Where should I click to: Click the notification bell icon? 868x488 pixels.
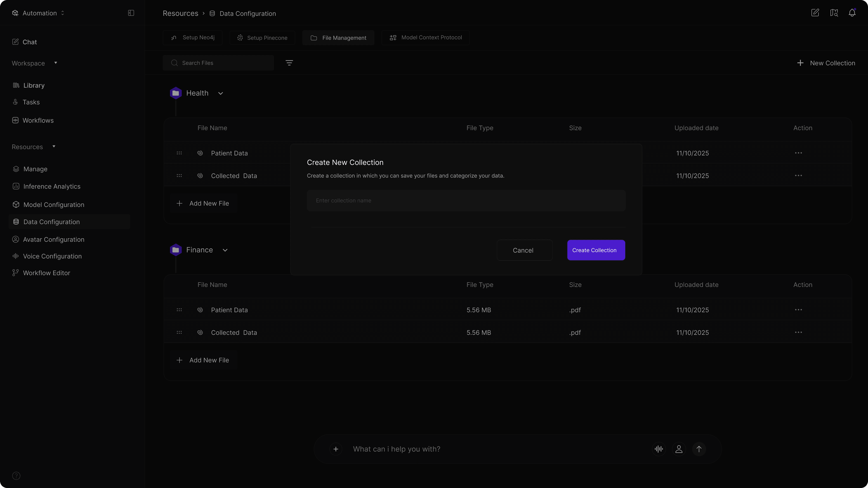click(852, 13)
